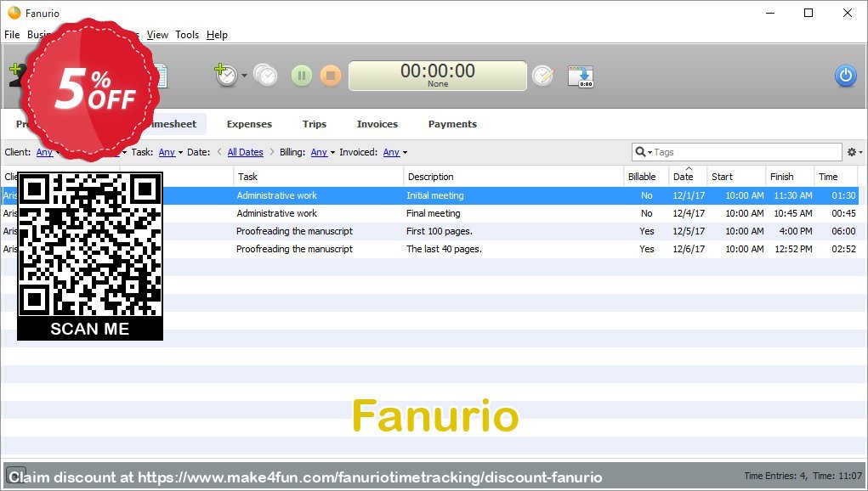Sort by the Task column header

(x=318, y=177)
